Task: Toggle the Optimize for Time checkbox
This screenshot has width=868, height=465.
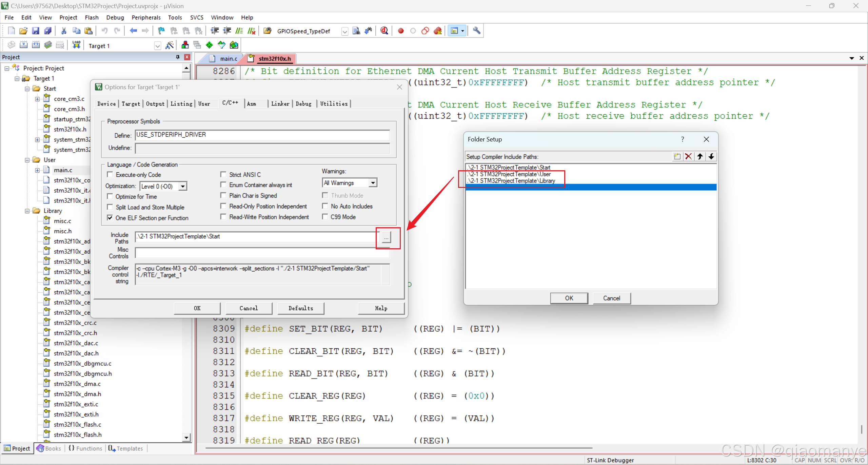Action: 110,196
